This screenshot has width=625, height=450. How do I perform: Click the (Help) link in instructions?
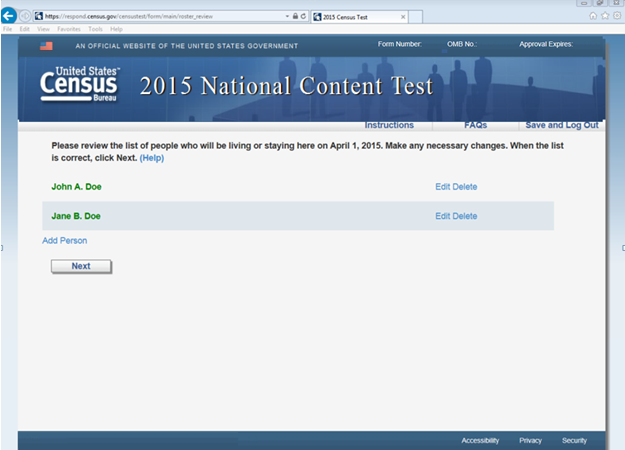click(151, 158)
